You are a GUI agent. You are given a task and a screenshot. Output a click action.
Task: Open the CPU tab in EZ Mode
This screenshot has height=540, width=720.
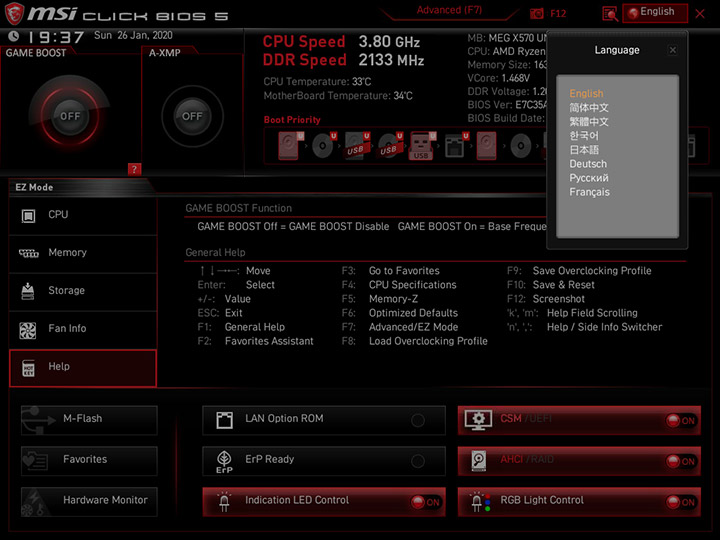click(83, 215)
